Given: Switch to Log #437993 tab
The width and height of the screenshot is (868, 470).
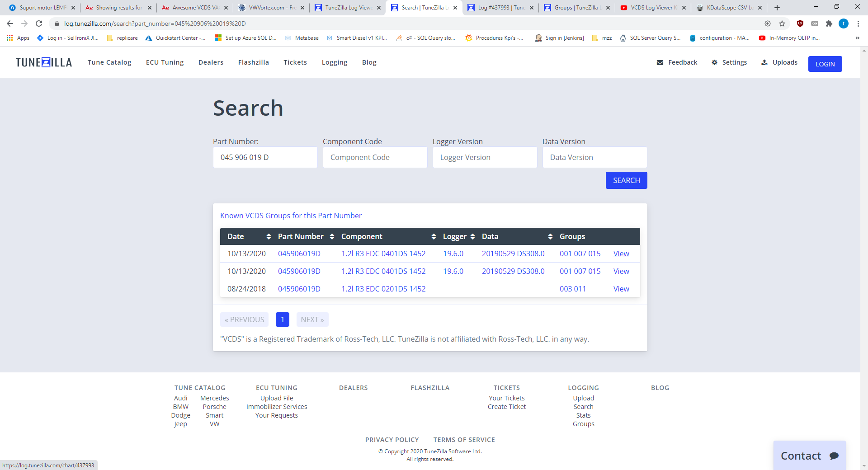Looking at the screenshot, I should [501, 8].
